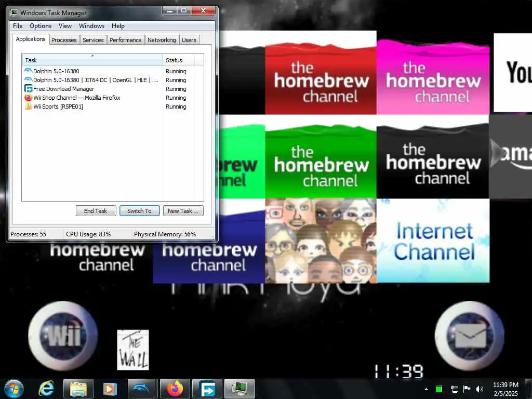
Task: Open the Windows menu in Task Manager
Action: 91,26
